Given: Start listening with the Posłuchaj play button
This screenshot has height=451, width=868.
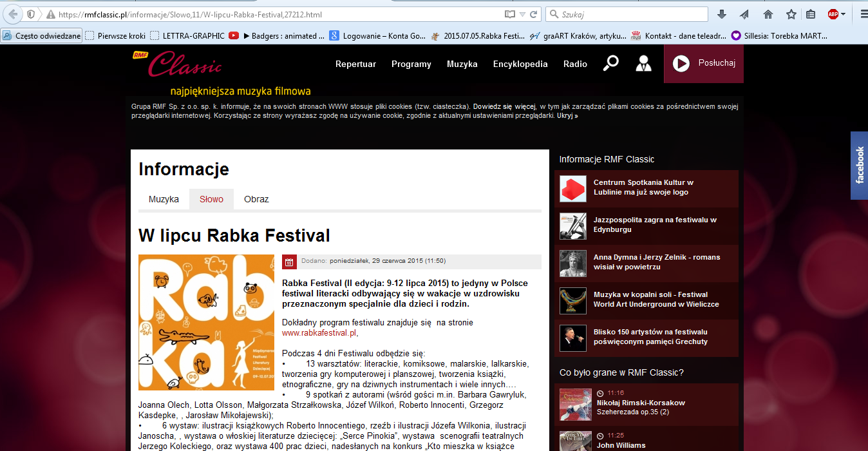Looking at the screenshot, I should (704, 63).
